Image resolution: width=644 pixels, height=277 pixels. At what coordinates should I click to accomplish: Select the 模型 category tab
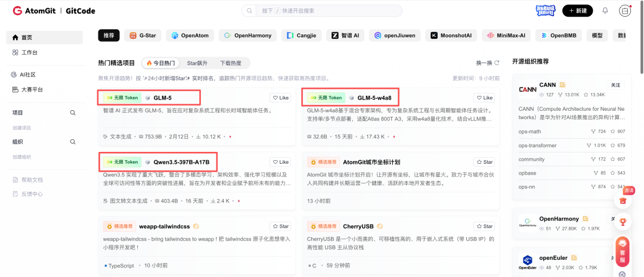point(597,35)
